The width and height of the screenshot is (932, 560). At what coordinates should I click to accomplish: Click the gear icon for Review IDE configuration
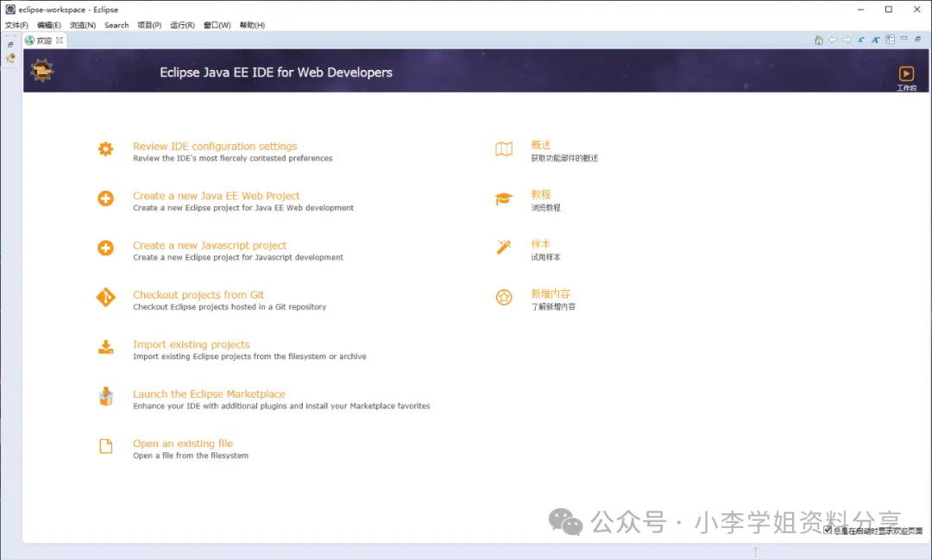[x=106, y=148]
